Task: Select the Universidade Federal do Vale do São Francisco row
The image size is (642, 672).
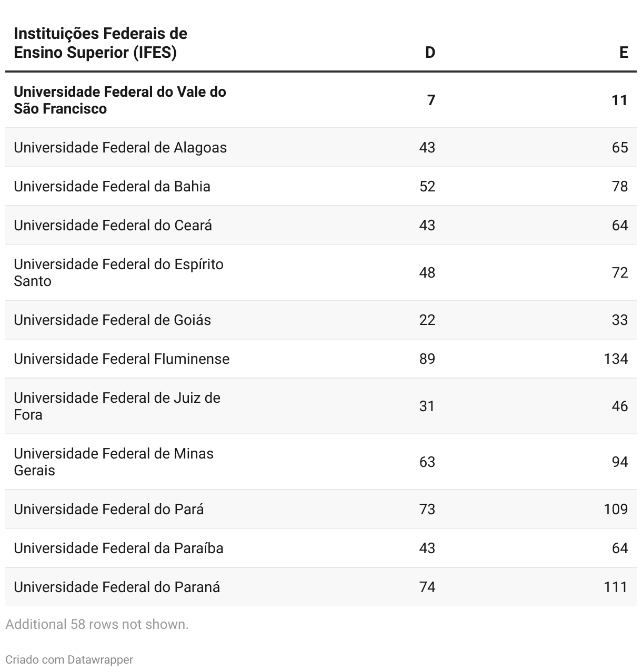Action: pyautogui.click(x=120, y=100)
